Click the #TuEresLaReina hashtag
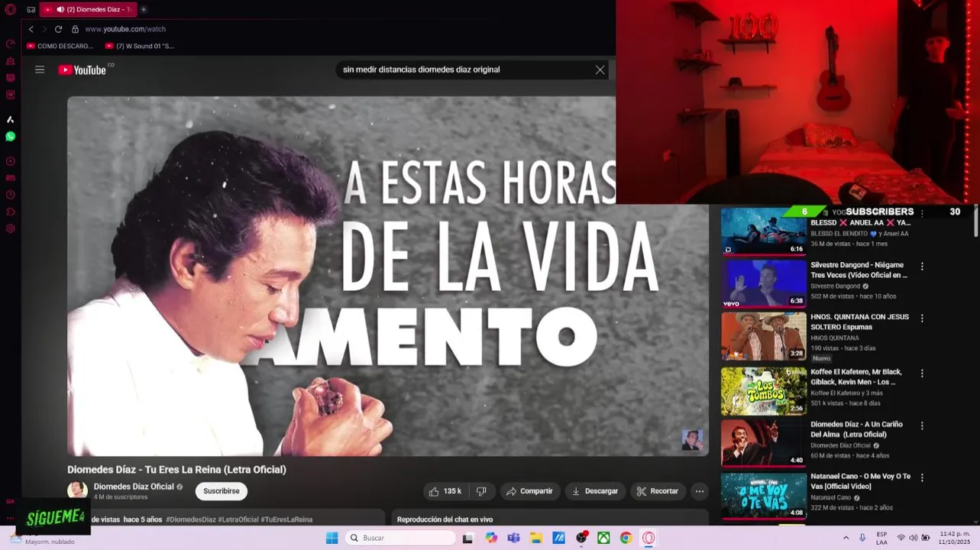 (x=286, y=519)
